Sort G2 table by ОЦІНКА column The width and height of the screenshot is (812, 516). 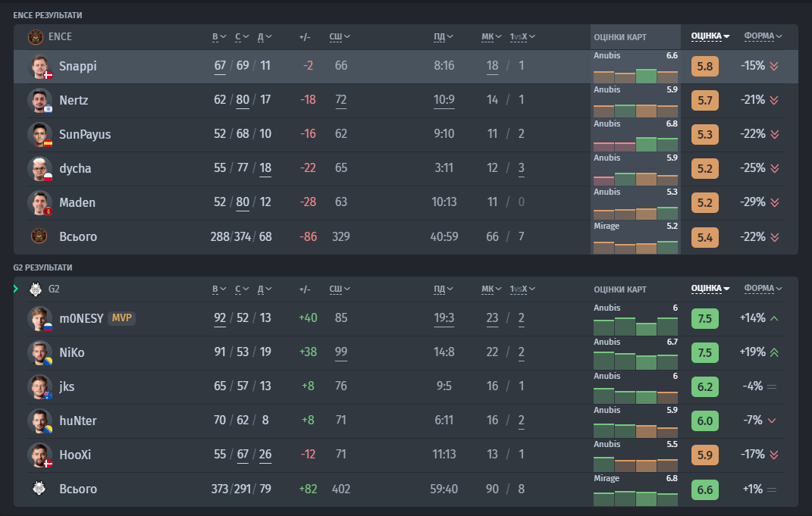click(x=710, y=289)
